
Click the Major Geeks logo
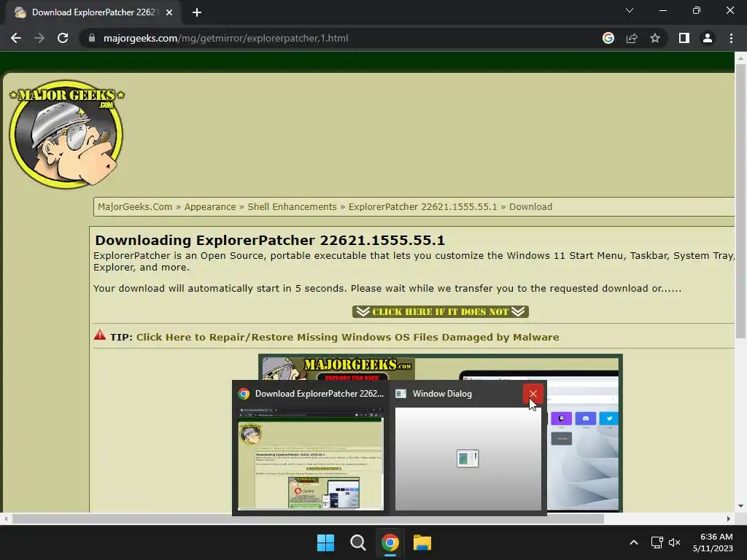coord(66,134)
